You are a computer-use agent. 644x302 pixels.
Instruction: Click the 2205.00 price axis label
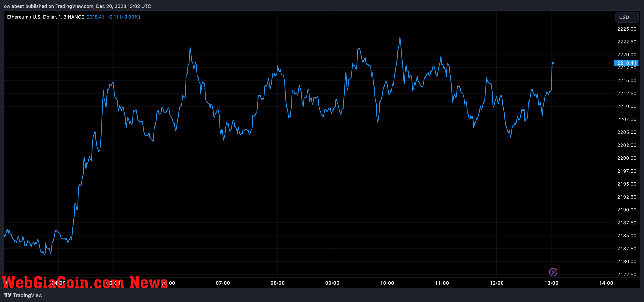(627, 132)
